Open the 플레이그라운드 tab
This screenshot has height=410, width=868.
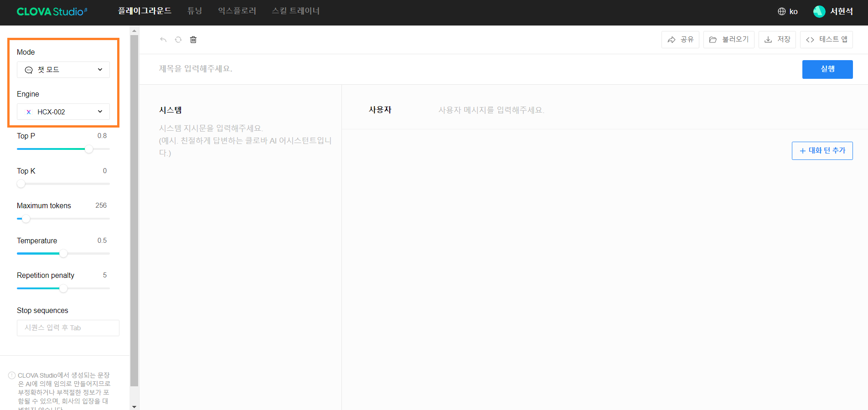[145, 11]
